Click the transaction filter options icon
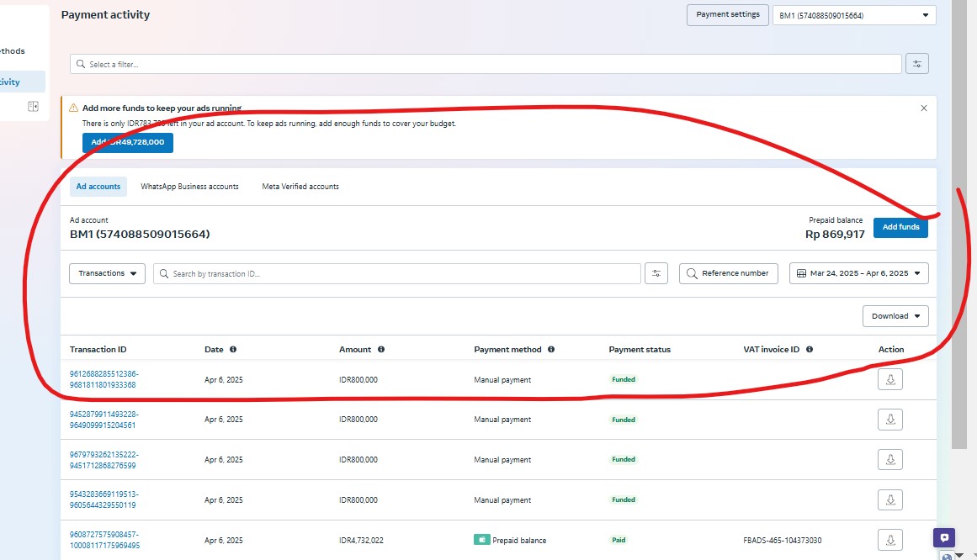Screen dimensions: 977x560 point(656,273)
